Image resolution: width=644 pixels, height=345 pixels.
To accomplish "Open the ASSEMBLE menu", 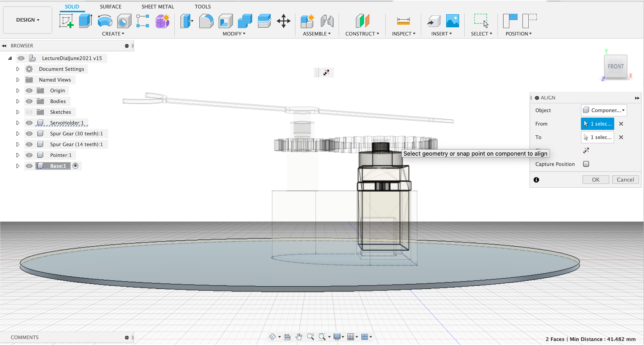I will (317, 34).
